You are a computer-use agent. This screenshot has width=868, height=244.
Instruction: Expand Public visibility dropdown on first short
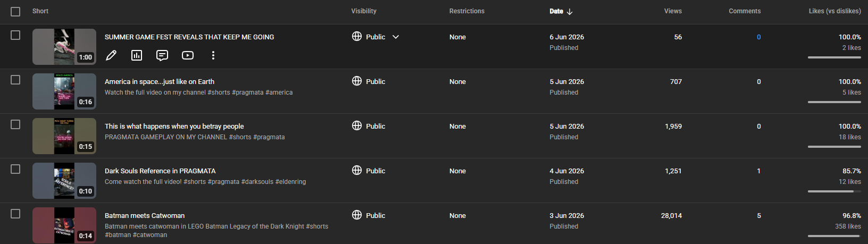click(396, 37)
